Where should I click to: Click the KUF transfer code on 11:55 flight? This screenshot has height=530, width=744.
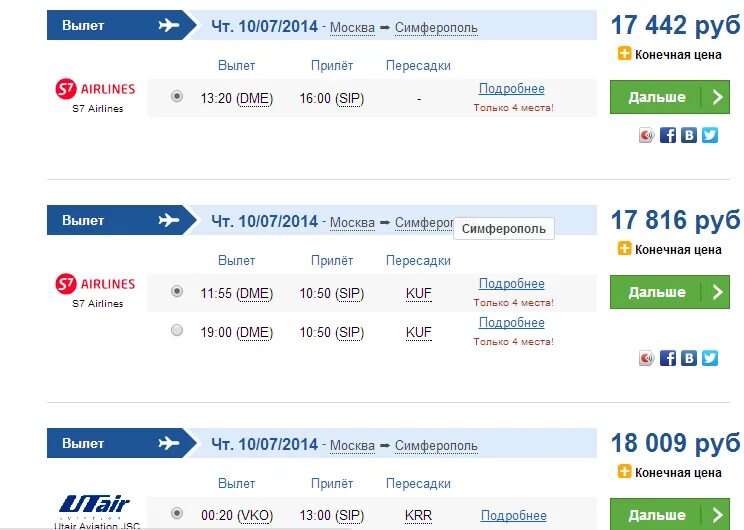pyautogui.click(x=418, y=293)
